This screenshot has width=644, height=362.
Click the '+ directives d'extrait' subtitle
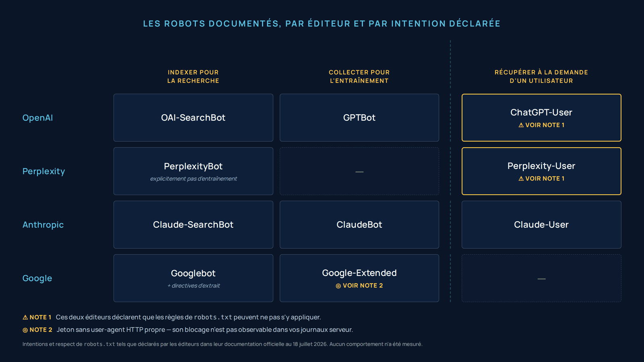(194, 286)
